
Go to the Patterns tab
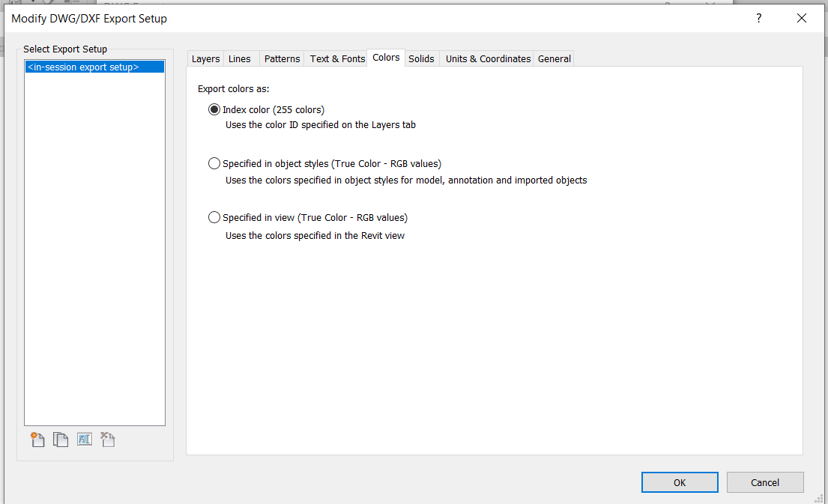tap(282, 58)
